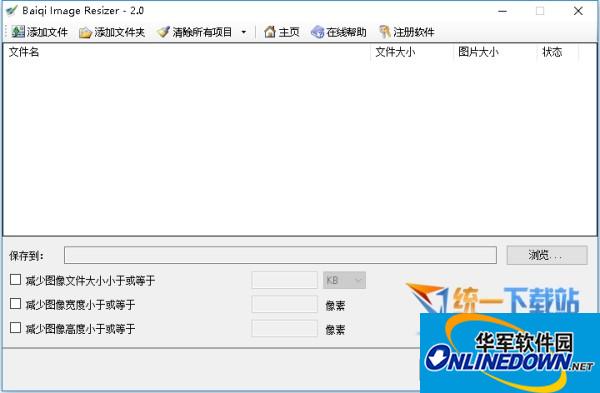This screenshot has width=600, height=393.
Task: Enable 减少图像文件大小小于或等于 checkbox
Action: click(x=15, y=279)
